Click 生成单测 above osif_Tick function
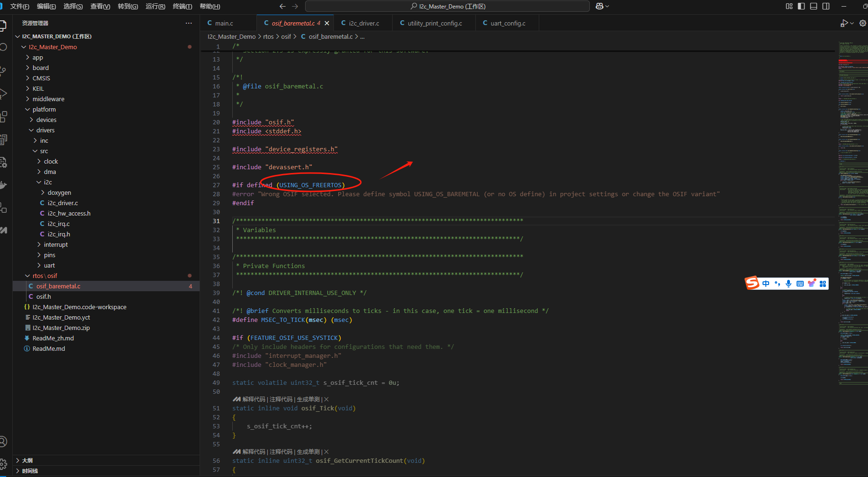The height and width of the screenshot is (477, 868). [x=308, y=399]
